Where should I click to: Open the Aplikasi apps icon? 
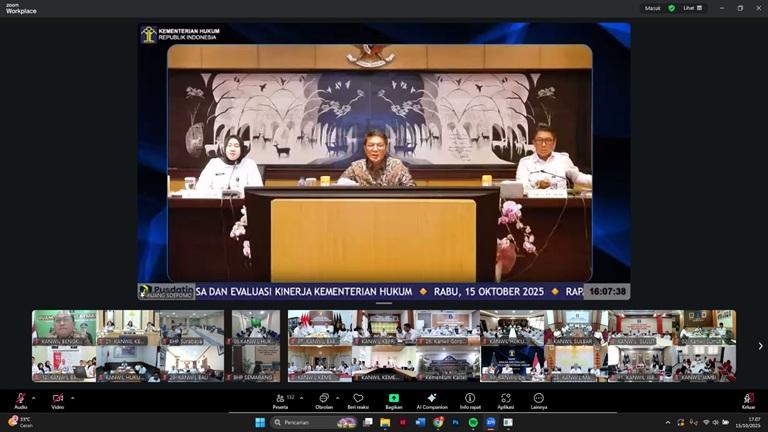click(505, 401)
